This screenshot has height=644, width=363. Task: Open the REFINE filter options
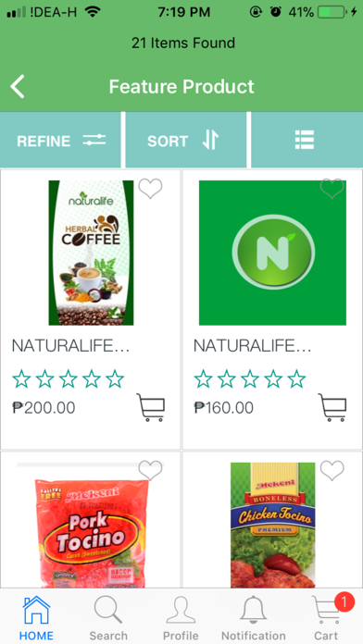(x=60, y=141)
